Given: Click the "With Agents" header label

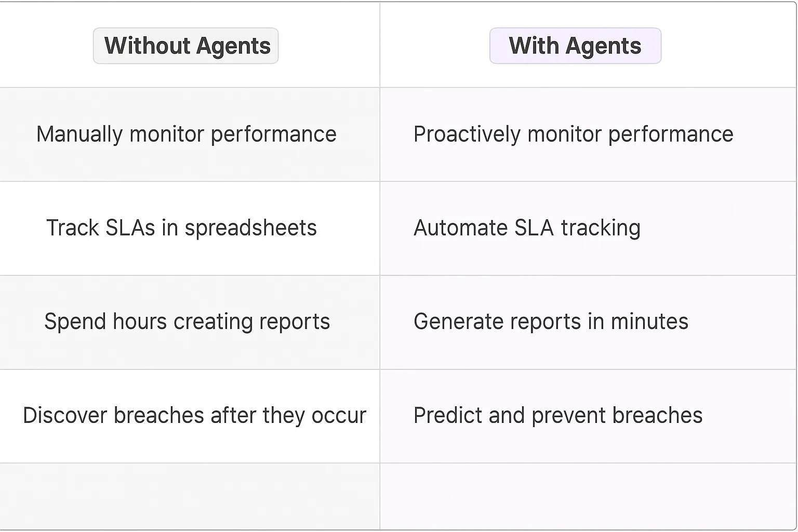Looking at the screenshot, I should click(575, 46).
